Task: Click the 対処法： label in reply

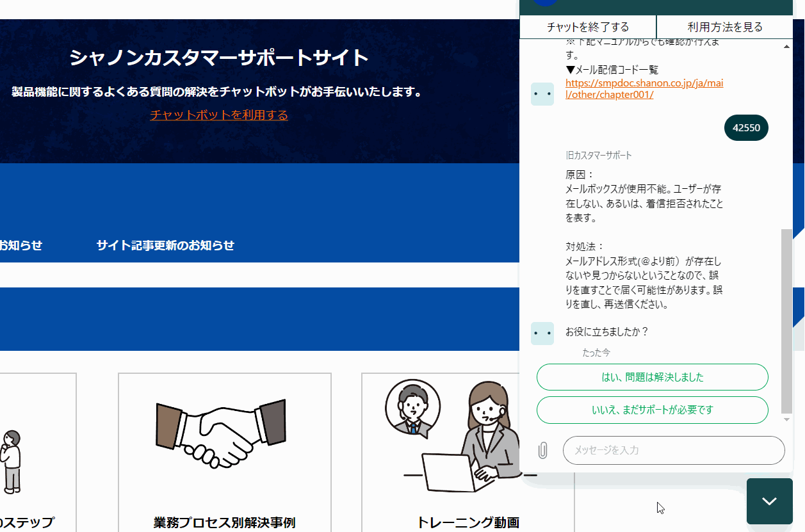Action: coord(585,246)
